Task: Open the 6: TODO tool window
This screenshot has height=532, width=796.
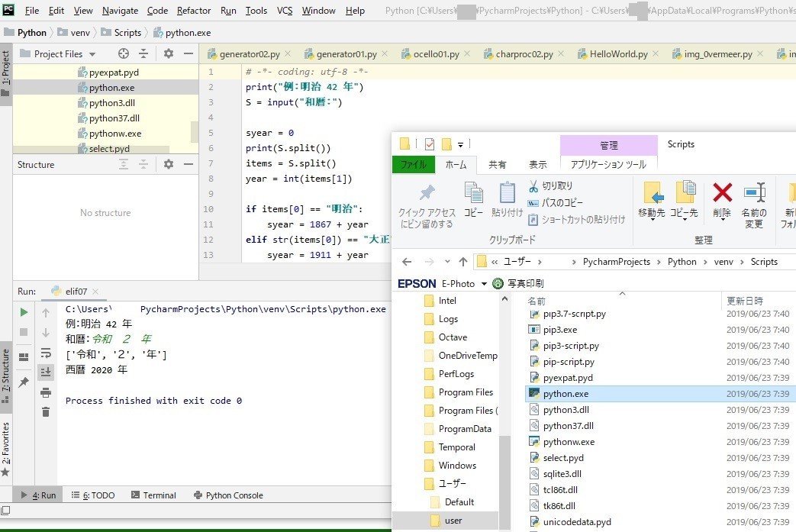Action: pyautogui.click(x=93, y=495)
